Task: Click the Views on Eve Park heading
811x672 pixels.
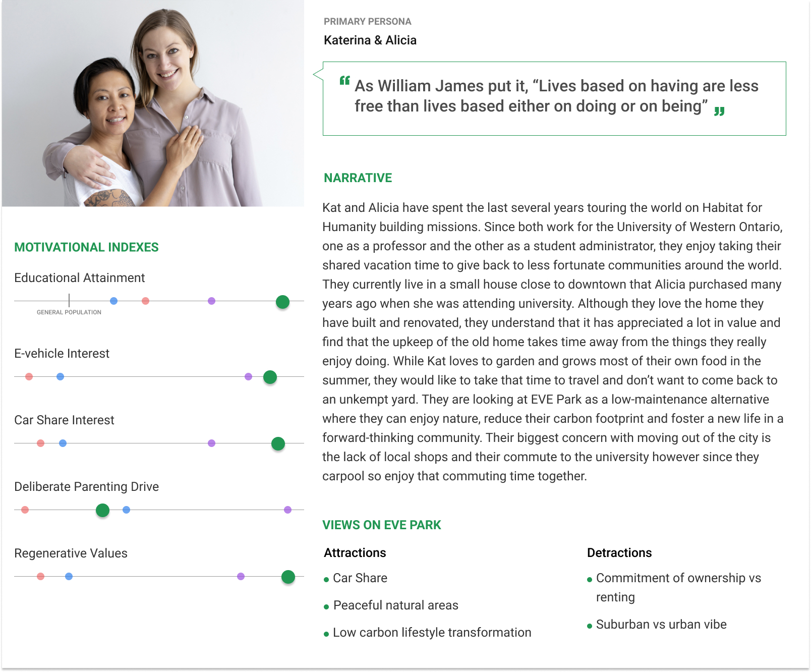Action: [381, 525]
